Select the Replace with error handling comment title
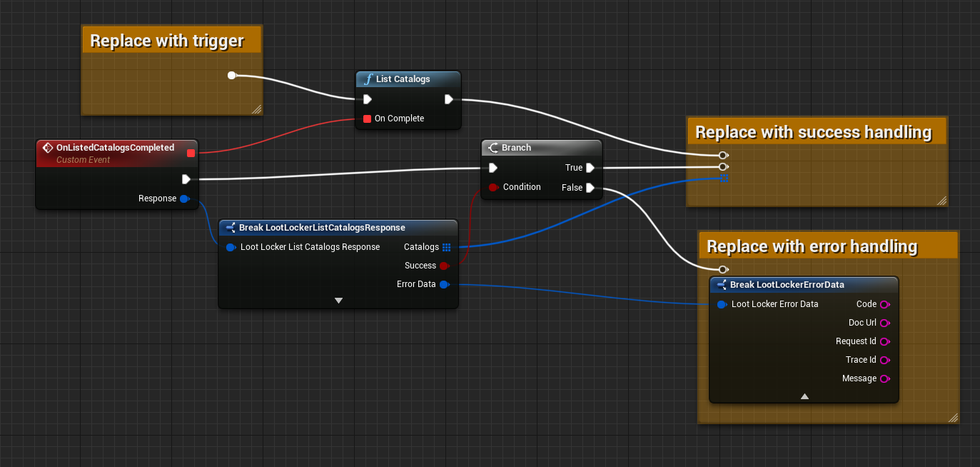The height and width of the screenshot is (467, 980). (812, 246)
